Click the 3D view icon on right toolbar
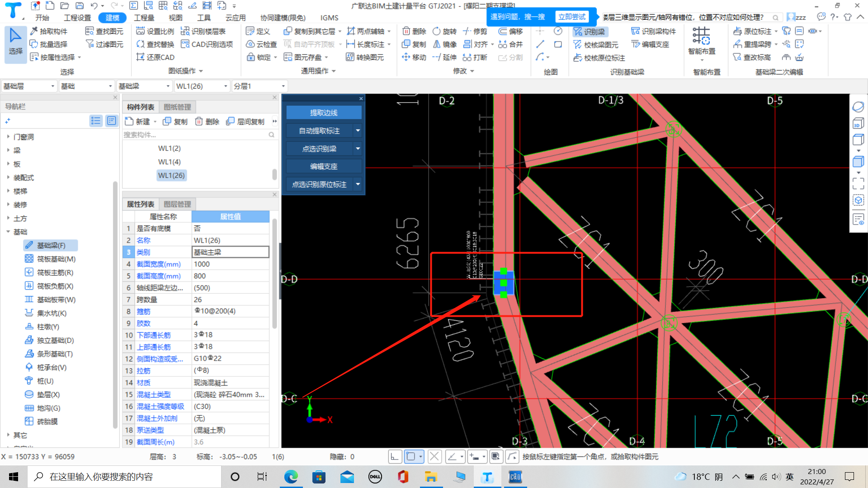This screenshot has width=868, height=488. click(x=858, y=123)
